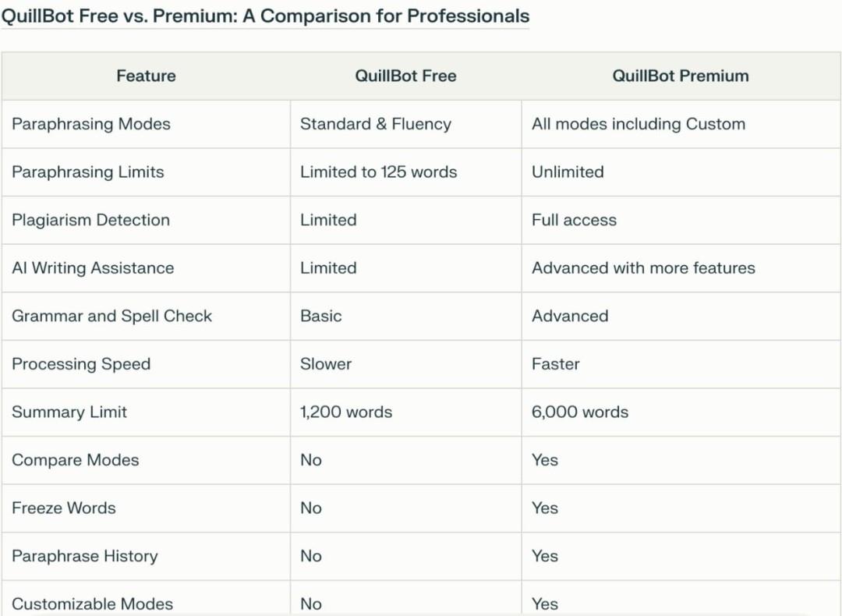Viewport: 842px width, 616px height.
Task: Select the 6,000 words cell
Action: [580, 412]
